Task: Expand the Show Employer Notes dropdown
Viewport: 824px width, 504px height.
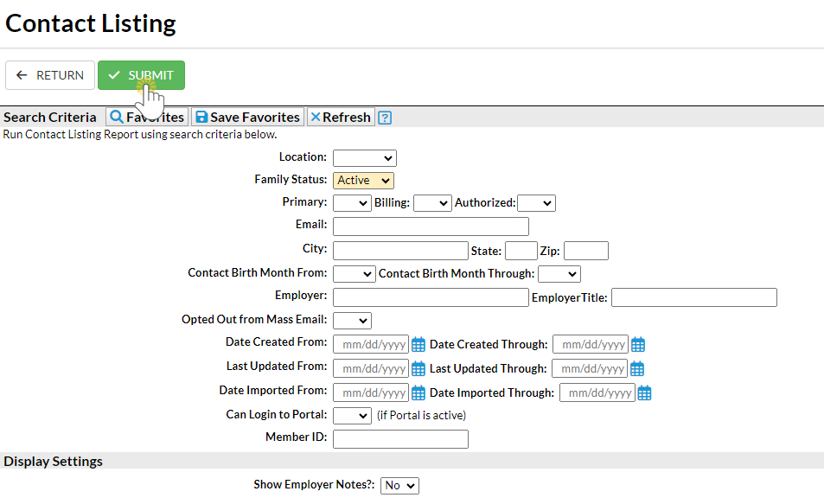Action: click(x=399, y=486)
